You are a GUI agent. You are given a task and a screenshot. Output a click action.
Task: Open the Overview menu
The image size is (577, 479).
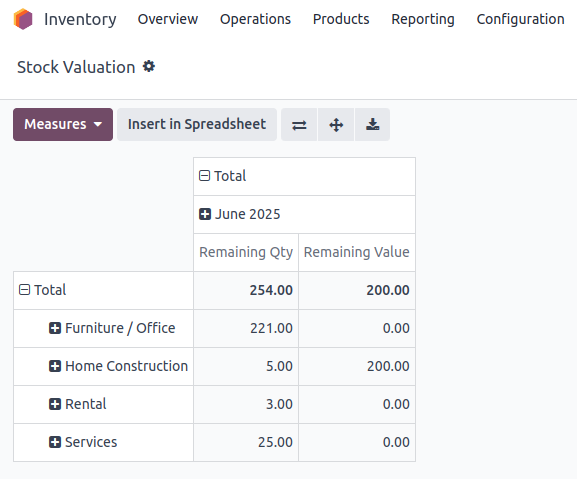pyautogui.click(x=168, y=19)
